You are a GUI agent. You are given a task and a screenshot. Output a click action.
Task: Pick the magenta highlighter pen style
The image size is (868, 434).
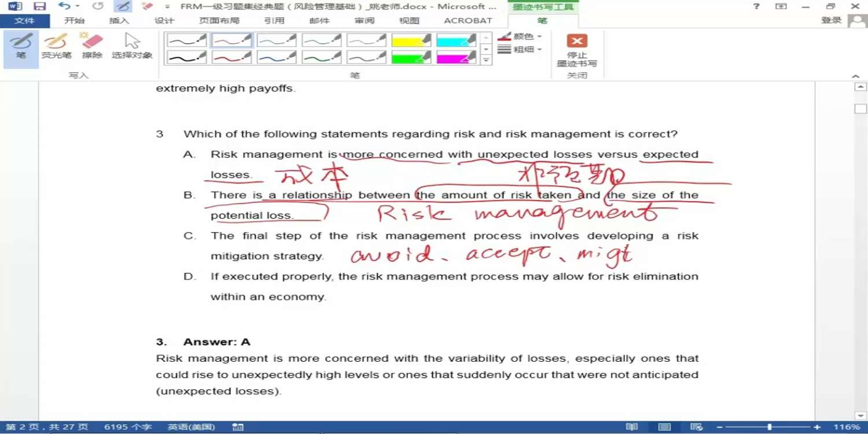pyautogui.click(x=456, y=57)
